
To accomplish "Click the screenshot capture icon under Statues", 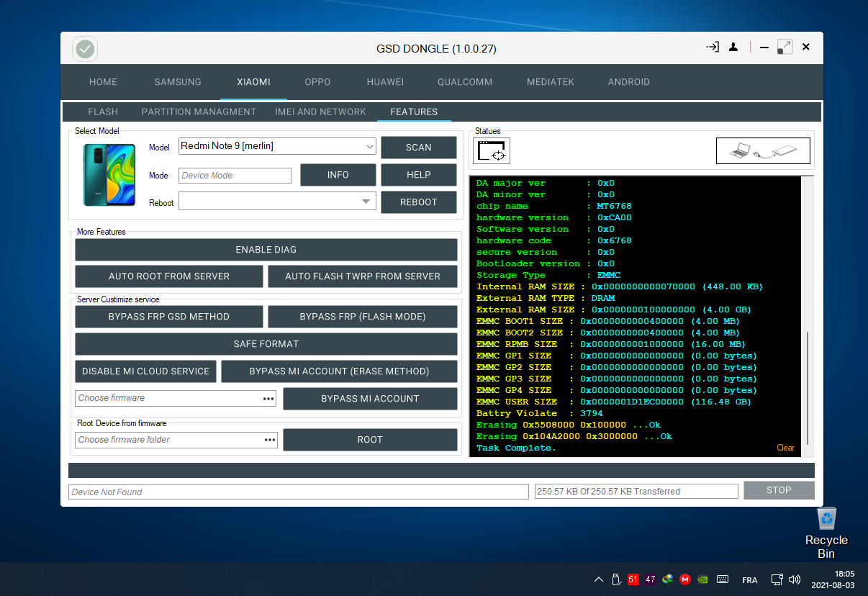I will (x=492, y=151).
